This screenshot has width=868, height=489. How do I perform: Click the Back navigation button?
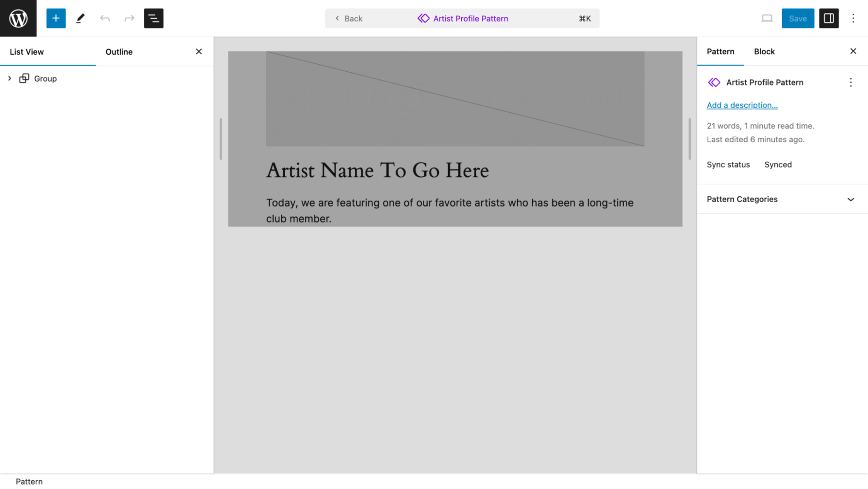click(349, 18)
